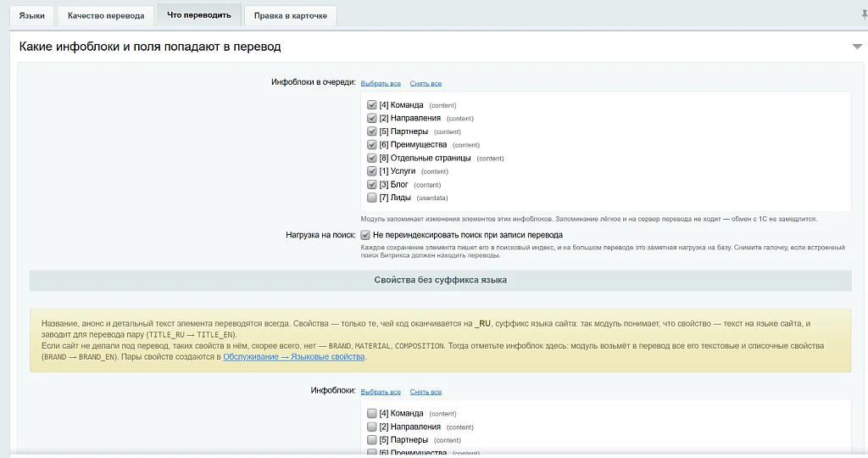Image resolution: width=868 pixels, height=458 pixels.
Task: Check [4] Команда under Свойства без суффикса
Action: (371, 413)
